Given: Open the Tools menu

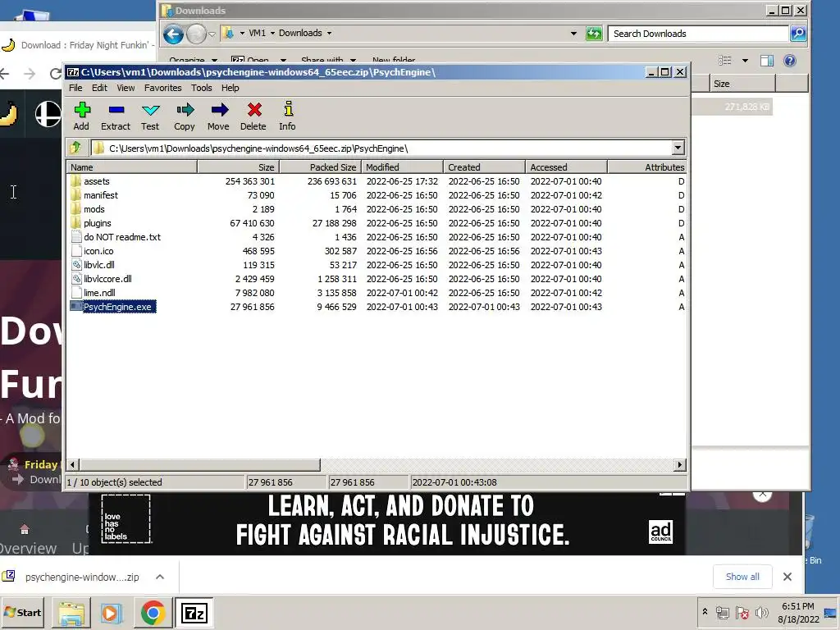Looking at the screenshot, I should pos(202,88).
